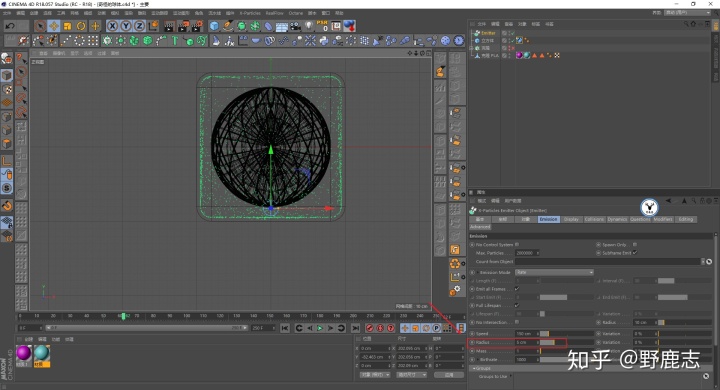This screenshot has height=390, width=720.
Task: Switch to the Emission tab
Action: coord(548,219)
